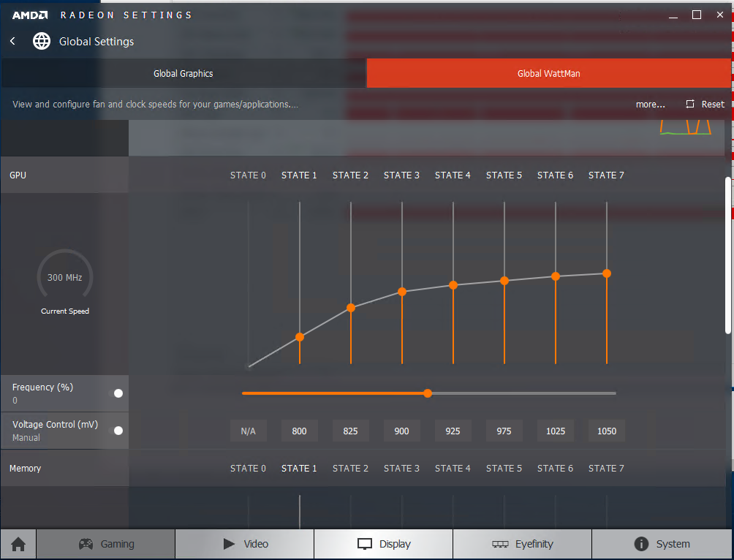
Task: Open the System section
Action: (662, 544)
